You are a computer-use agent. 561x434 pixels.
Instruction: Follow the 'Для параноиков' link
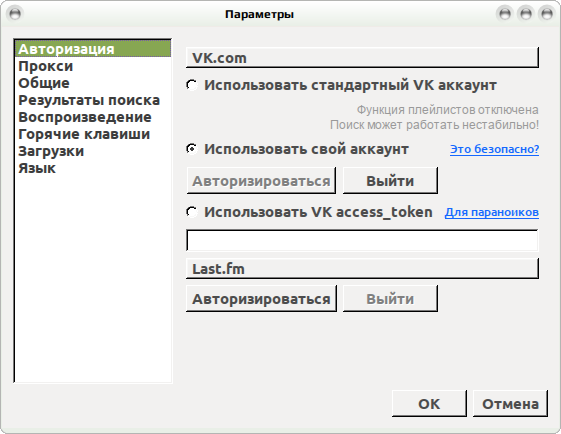click(x=492, y=213)
